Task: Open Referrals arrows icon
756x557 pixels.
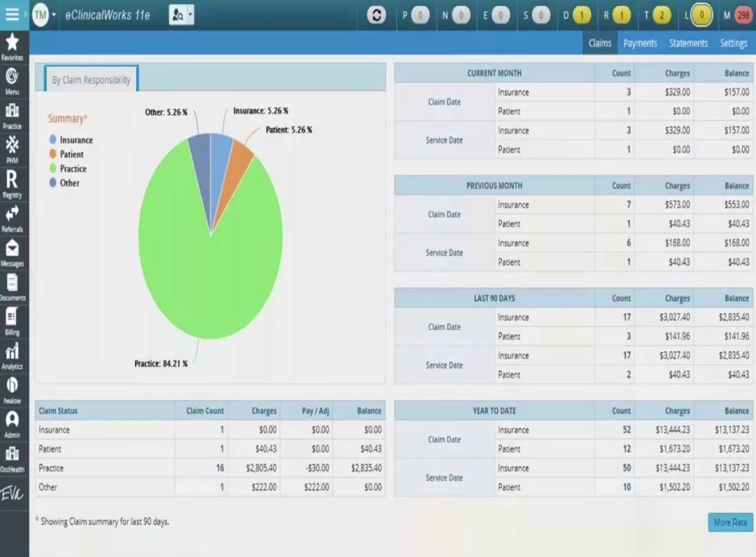Action: click(x=12, y=215)
